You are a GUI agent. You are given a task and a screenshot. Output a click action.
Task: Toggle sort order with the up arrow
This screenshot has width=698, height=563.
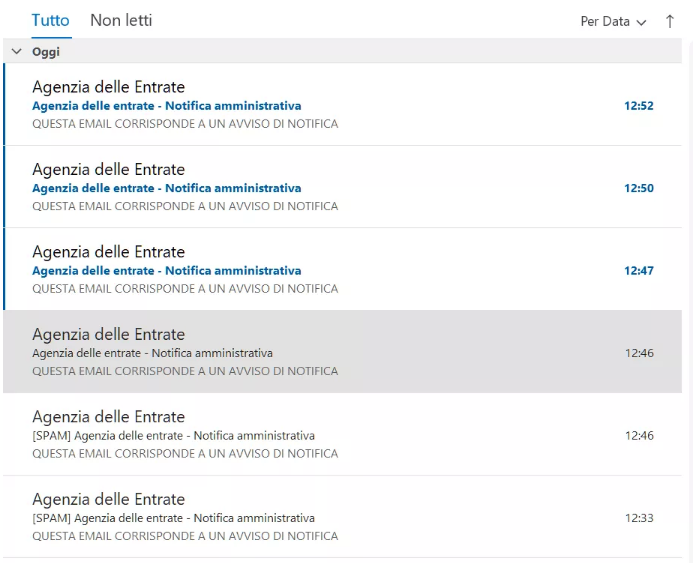670,21
